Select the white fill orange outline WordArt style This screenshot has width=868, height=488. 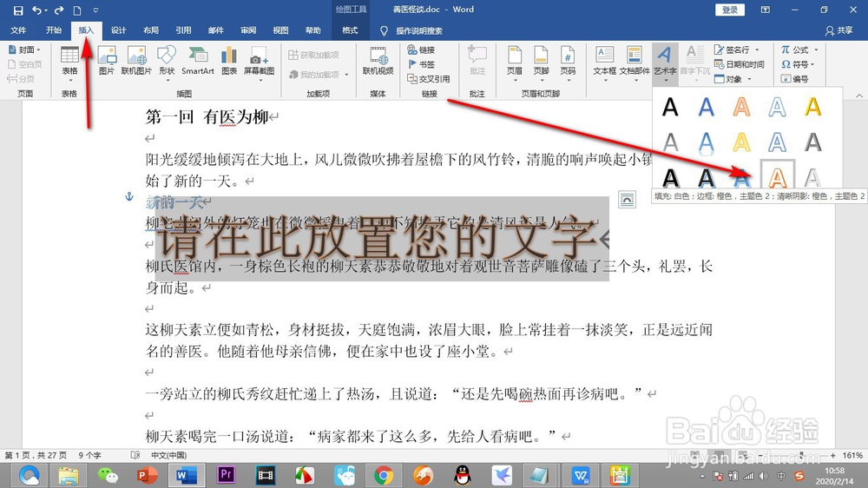pos(778,176)
